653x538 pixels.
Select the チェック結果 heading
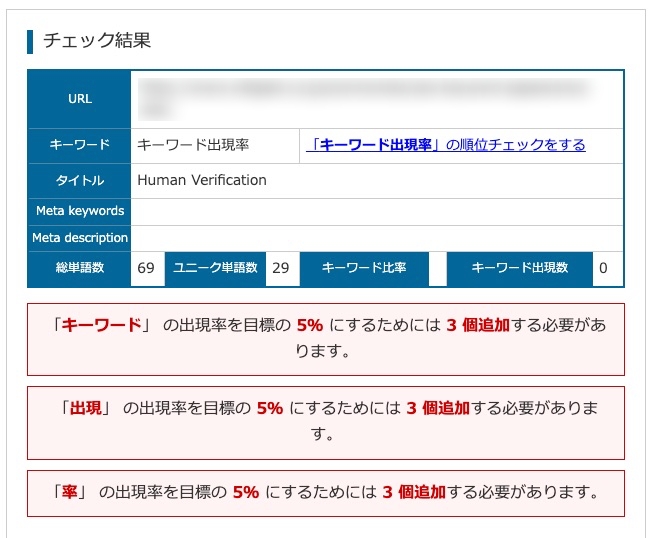[x=97, y=40]
